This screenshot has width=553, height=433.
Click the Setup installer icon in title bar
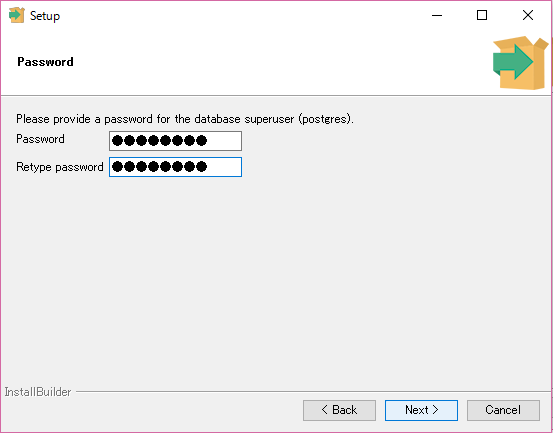tap(16, 15)
